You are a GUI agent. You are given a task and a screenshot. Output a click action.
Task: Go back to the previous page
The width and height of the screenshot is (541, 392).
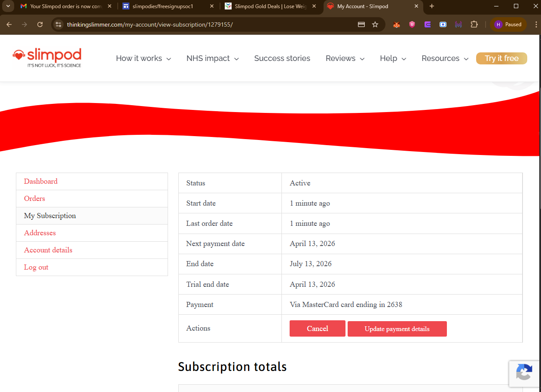(9, 24)
